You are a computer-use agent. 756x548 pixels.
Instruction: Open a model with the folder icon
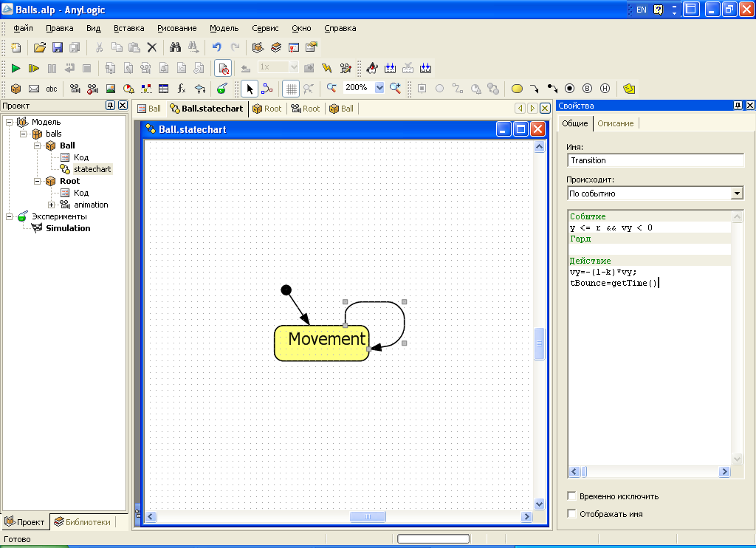[x=40, y=47]
